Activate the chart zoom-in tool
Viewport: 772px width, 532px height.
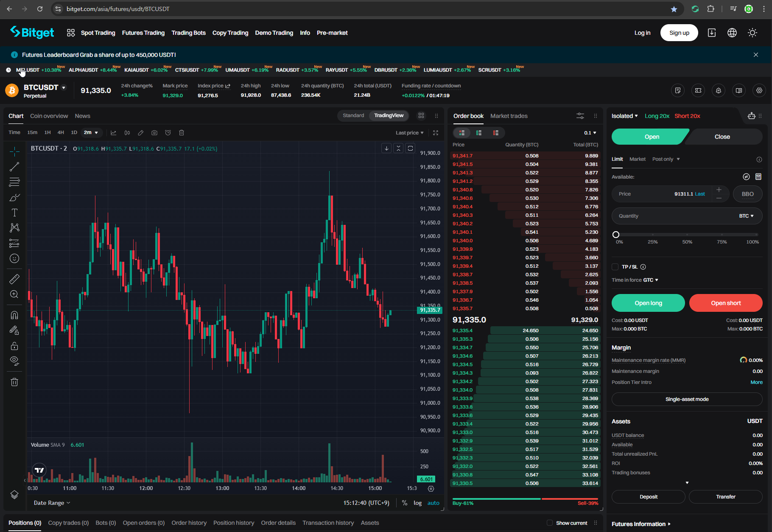[x=14, y=294]
